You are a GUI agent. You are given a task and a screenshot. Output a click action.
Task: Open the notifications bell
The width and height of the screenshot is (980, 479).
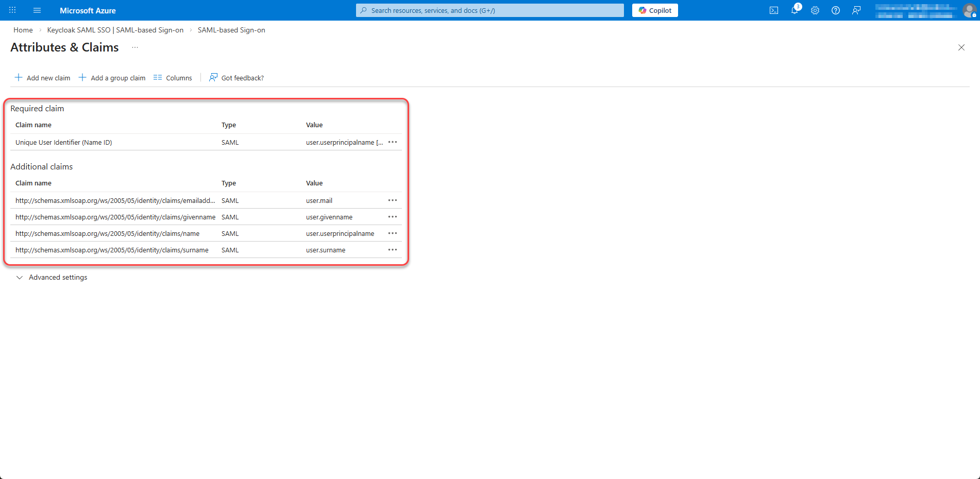click(x=794, y=10)
